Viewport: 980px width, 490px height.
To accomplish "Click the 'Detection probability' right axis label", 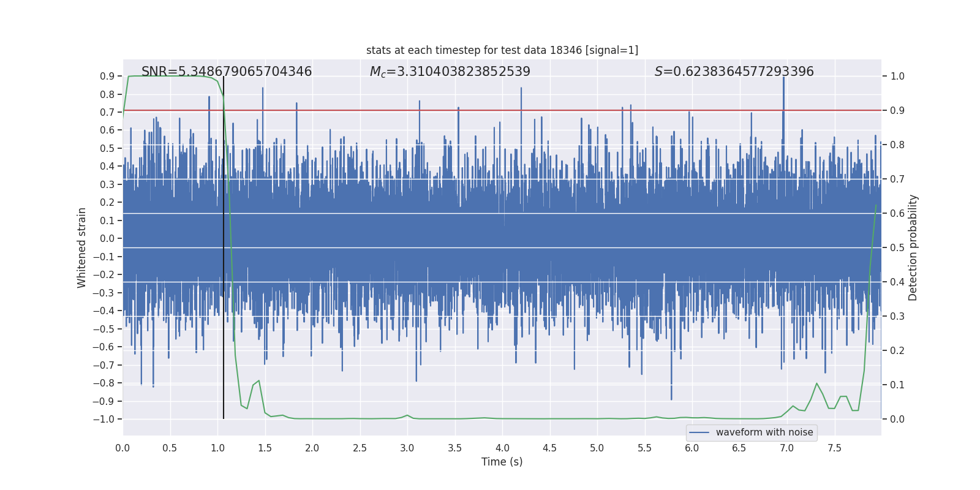I will pos(913,247).
